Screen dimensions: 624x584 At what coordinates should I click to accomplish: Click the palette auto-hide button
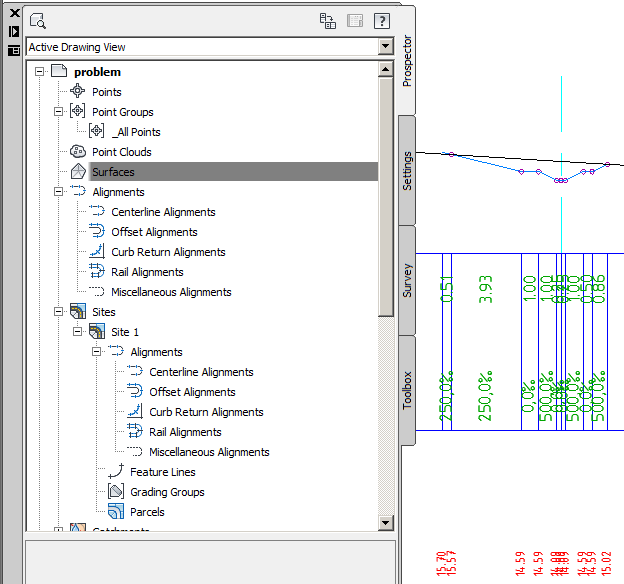(x=14, y=31)
